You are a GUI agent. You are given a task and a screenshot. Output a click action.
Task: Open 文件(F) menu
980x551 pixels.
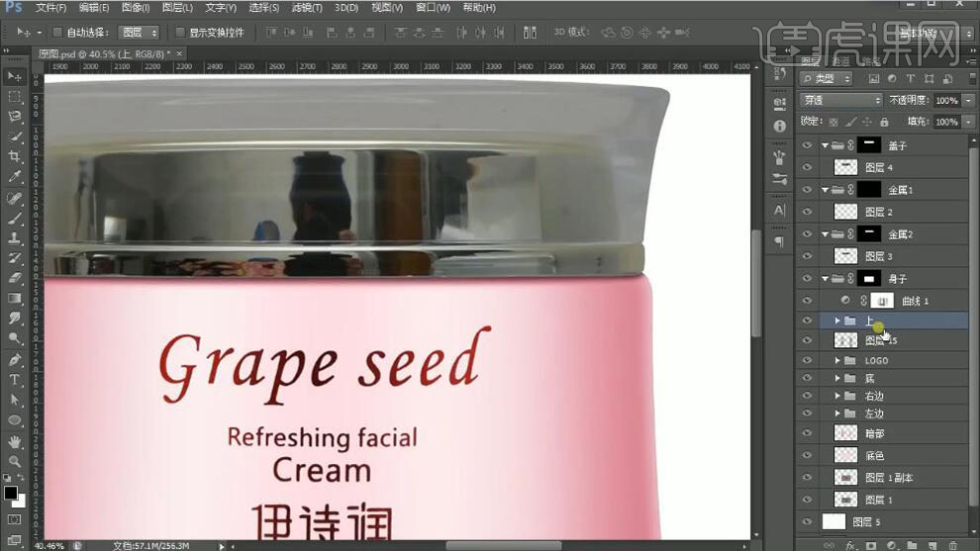[50, 8]
